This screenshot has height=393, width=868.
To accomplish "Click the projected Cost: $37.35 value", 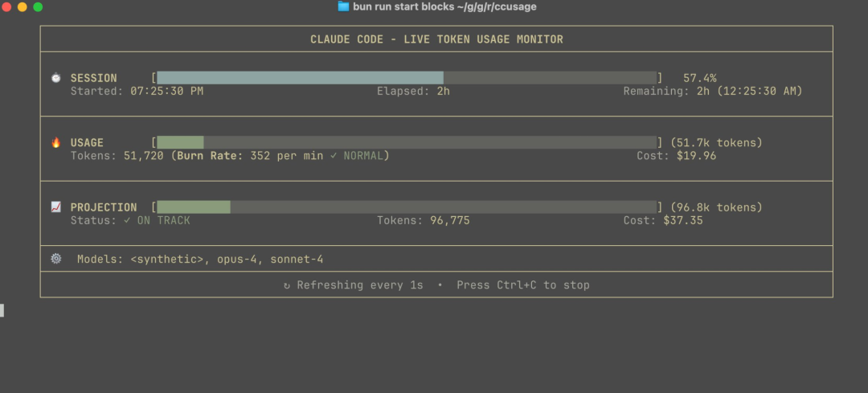I will (663, 220).
